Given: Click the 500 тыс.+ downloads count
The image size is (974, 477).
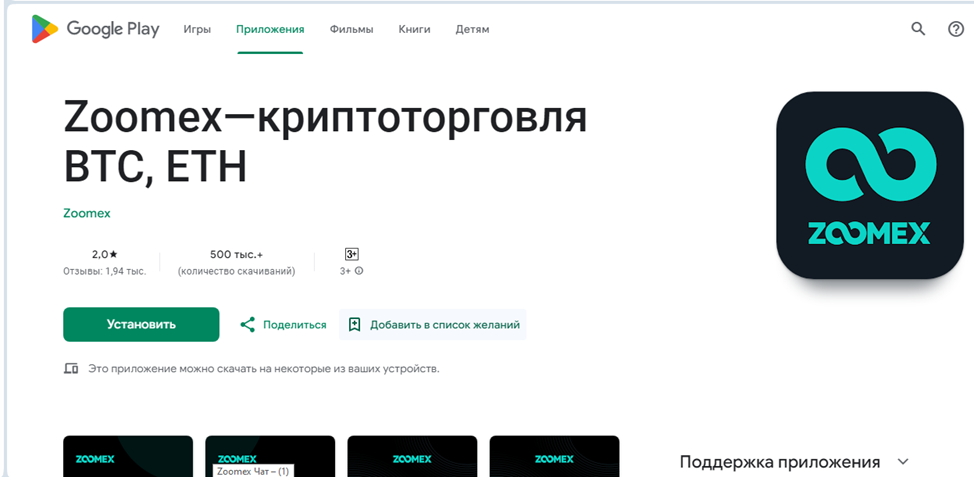Looking at the screenshot, I should (x=237, y=254).
